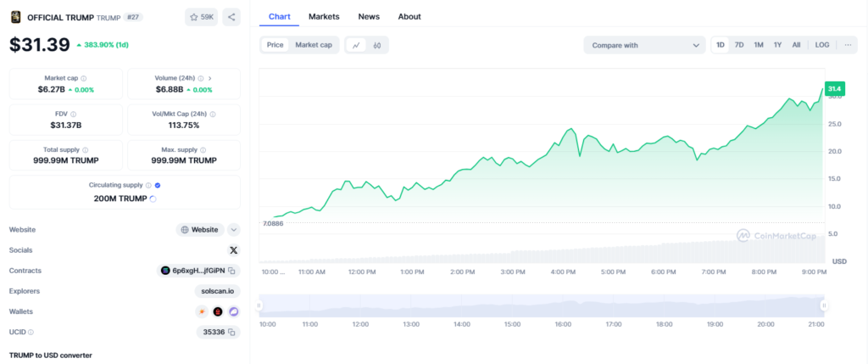Viewport: 868px width, 364px height.
Task: Click the 6p6xgH...jfGiPN contract address
Action: point(198,271)
